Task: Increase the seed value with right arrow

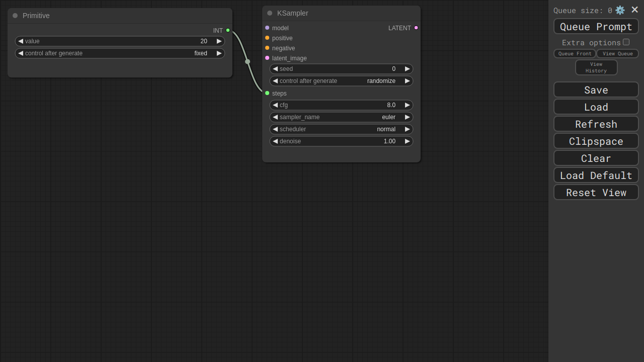Action: [x=407, y=69]
